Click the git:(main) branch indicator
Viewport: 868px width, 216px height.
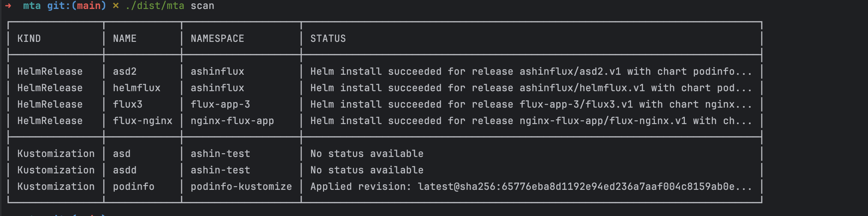[x=76, y=6]
